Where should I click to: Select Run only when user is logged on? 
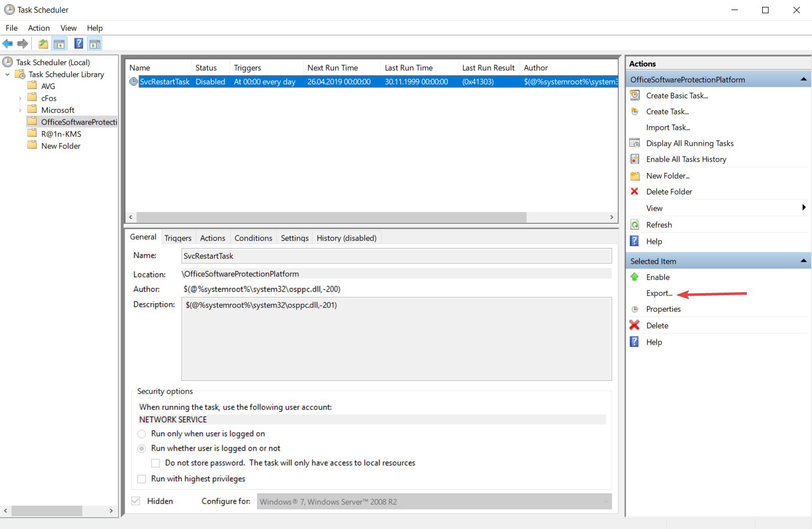141,434
